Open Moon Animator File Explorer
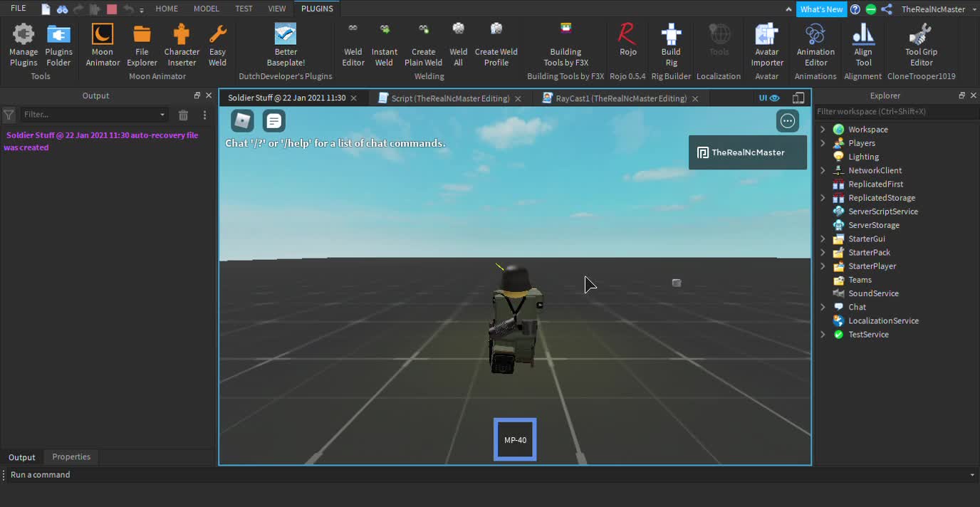 (x=142, y=46)
